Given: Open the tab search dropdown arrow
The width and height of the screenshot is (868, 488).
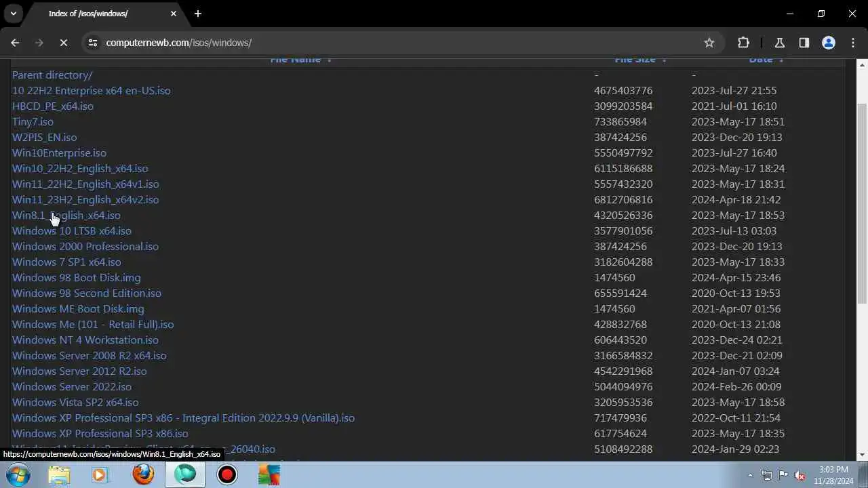Looking at the screenshot, I should coord(13,14).
